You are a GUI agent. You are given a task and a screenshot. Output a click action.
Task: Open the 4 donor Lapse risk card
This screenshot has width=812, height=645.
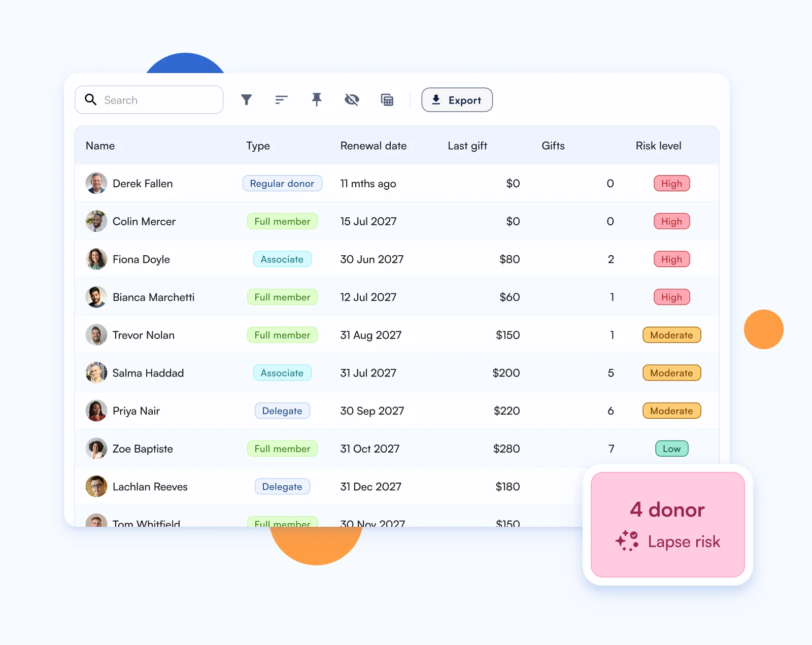click(x=668, y=525)
